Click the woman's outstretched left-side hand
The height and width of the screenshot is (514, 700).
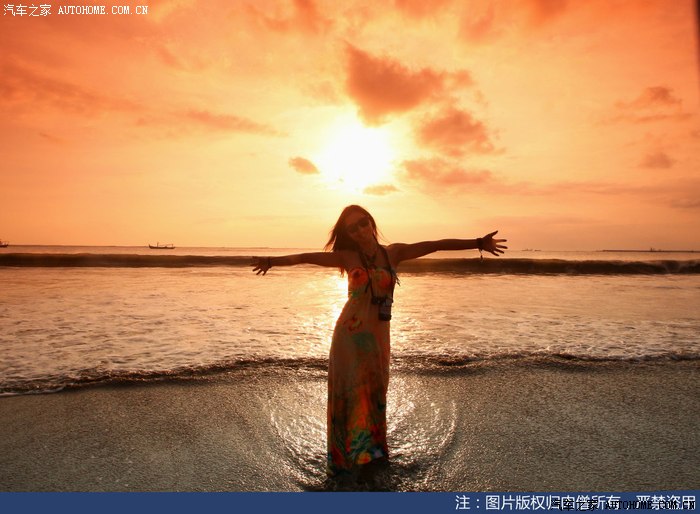pyautogui.click(x=261, y=265)
